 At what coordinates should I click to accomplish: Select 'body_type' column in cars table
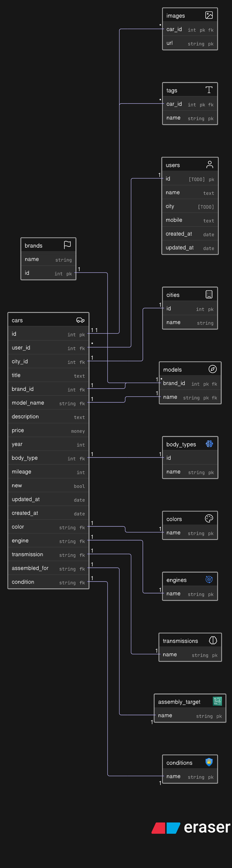click(x=48, y=458)
